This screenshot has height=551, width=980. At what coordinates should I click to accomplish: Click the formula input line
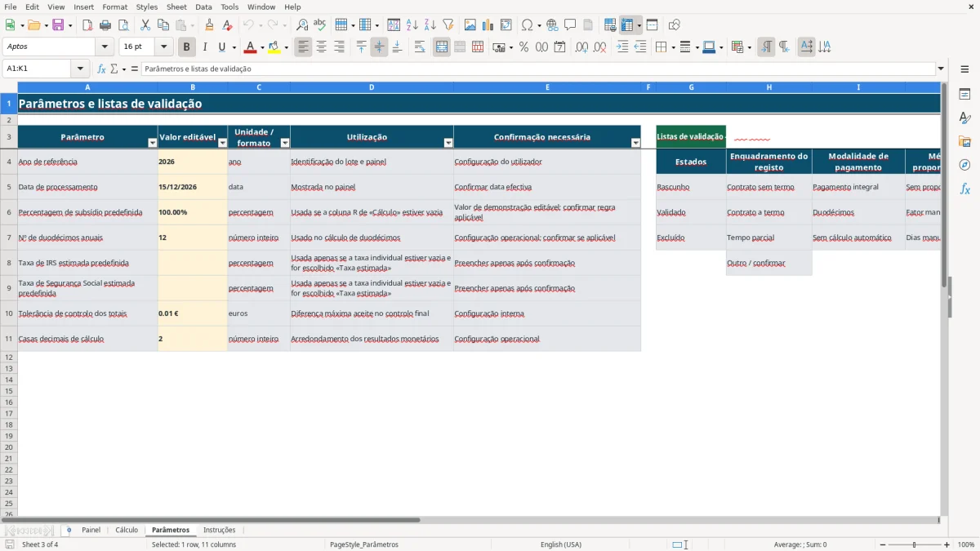538,69
